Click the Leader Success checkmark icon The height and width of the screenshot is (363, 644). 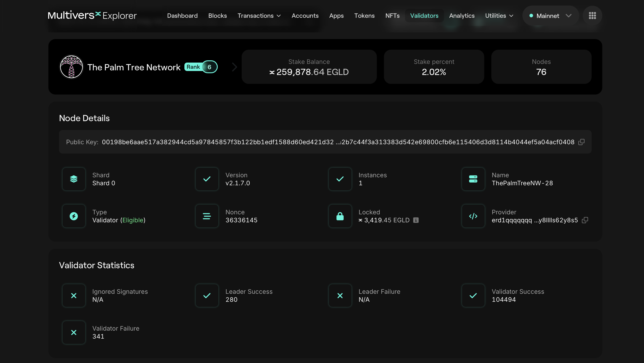[207, 296]
